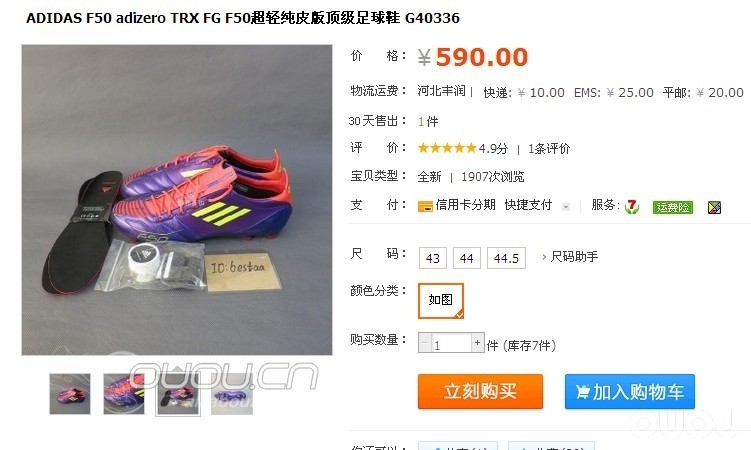Click the five-star rating icons
This screenshot has height=450, width=751.
[x=447, y=148]
